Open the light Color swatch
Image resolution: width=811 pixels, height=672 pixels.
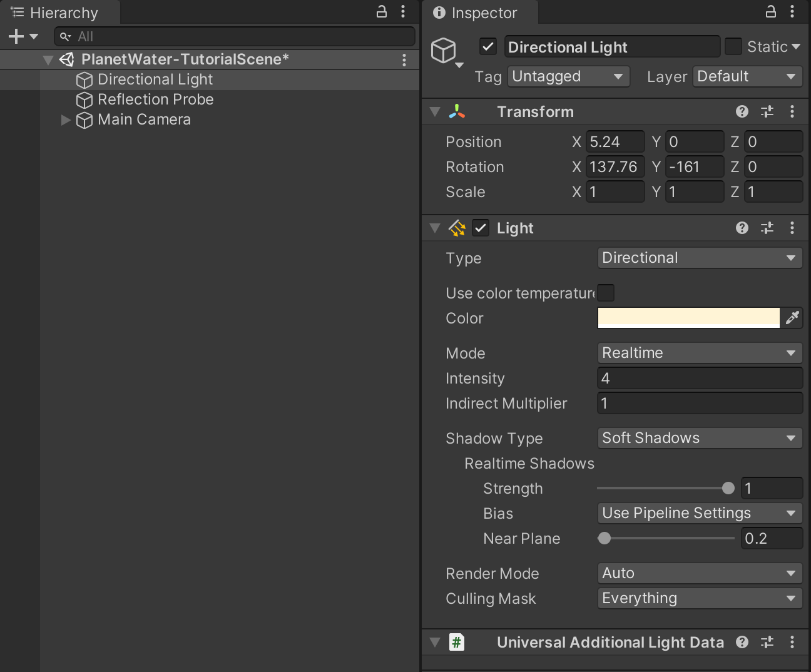688,318
